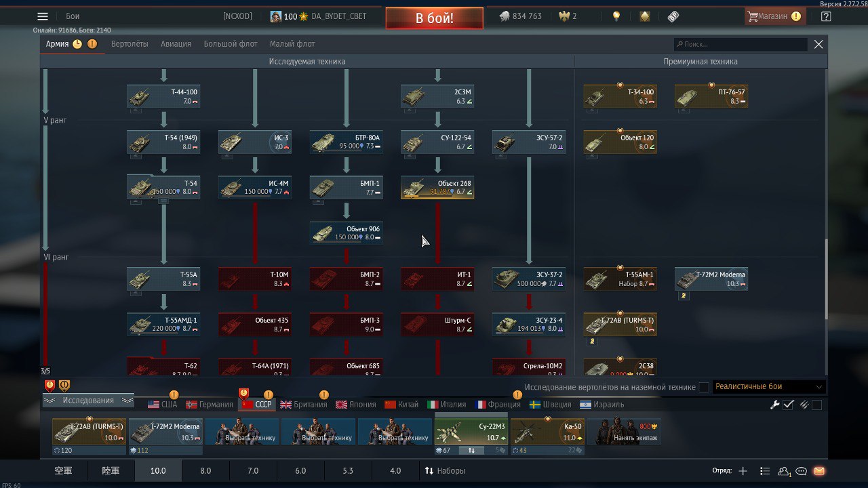Image resolution: width=868 pixels, height=488 pixels.
Task: Add squad member with plus icon
Action: pyautogui.click(x=743, y=471)
